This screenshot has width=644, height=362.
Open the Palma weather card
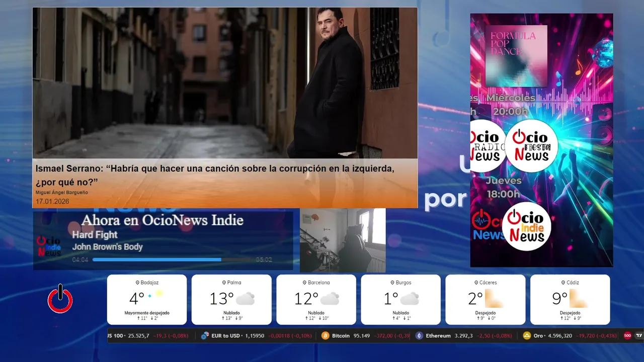coord(231,300)
